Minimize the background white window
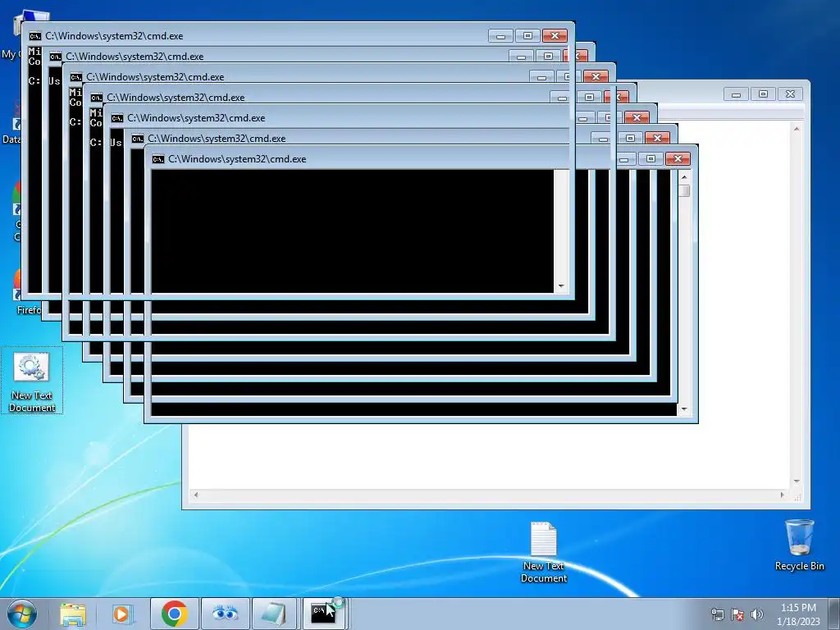The width and height of the screenshot is (840, 630). click(736, 94)
